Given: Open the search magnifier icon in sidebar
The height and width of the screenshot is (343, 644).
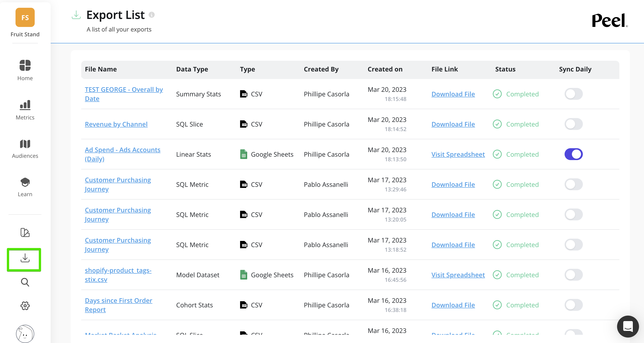Looking at the screenshot, I should (25, 282).
